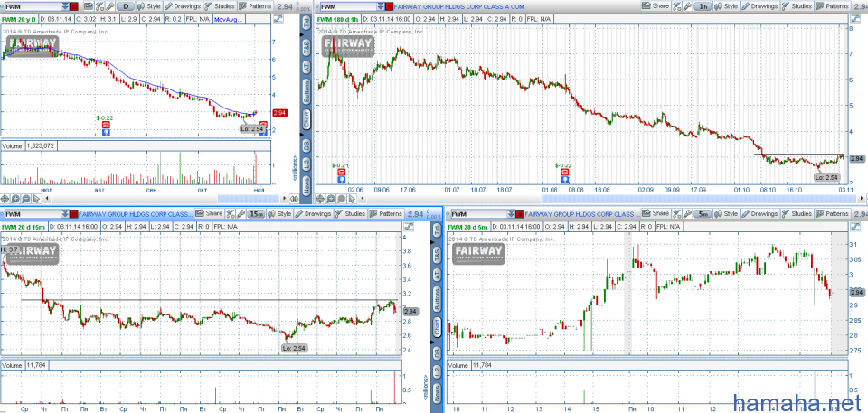Select the pan crosshair tool below 1h chart
Image resolution: width=868 pixels, height=413 pixels.
tap(320, 199)
